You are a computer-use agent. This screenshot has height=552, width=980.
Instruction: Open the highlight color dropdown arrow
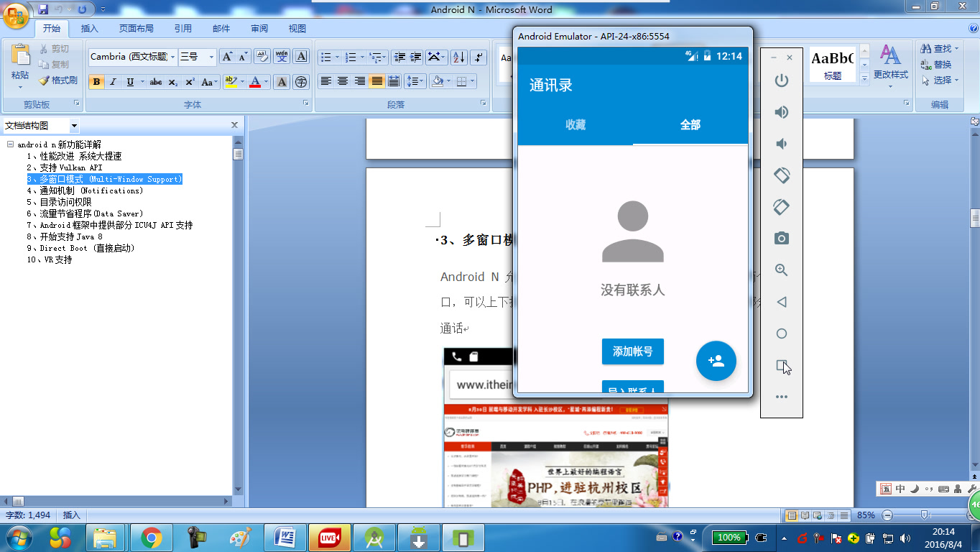pyautogui.click(x=242, y=82)
